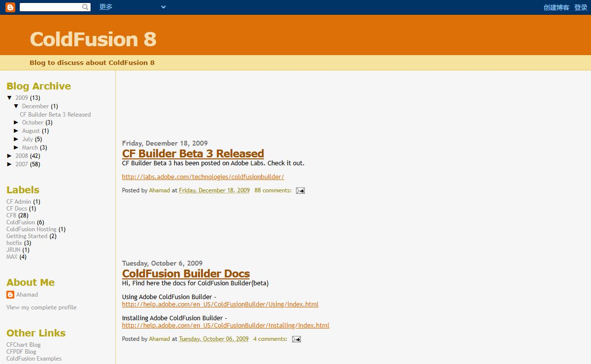Screen dimensions: 591x364
Task: Open the CFChart Blog link
Action: point(23,345)
